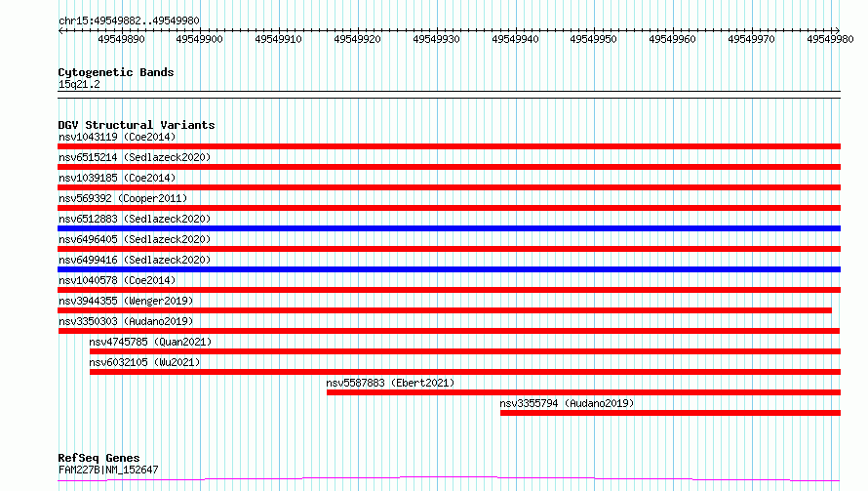The width and height of the screenshot is (868, 491).
Task: Click ruler position 49549970
Action: [x=752, y=39]
